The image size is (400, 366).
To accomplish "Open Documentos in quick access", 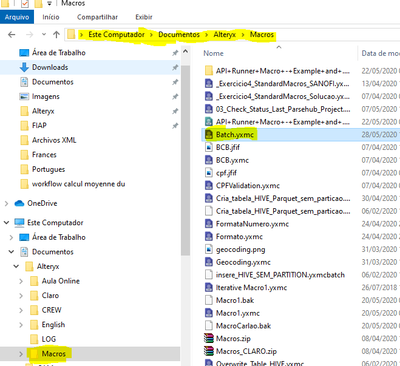I will coord(53,82).
